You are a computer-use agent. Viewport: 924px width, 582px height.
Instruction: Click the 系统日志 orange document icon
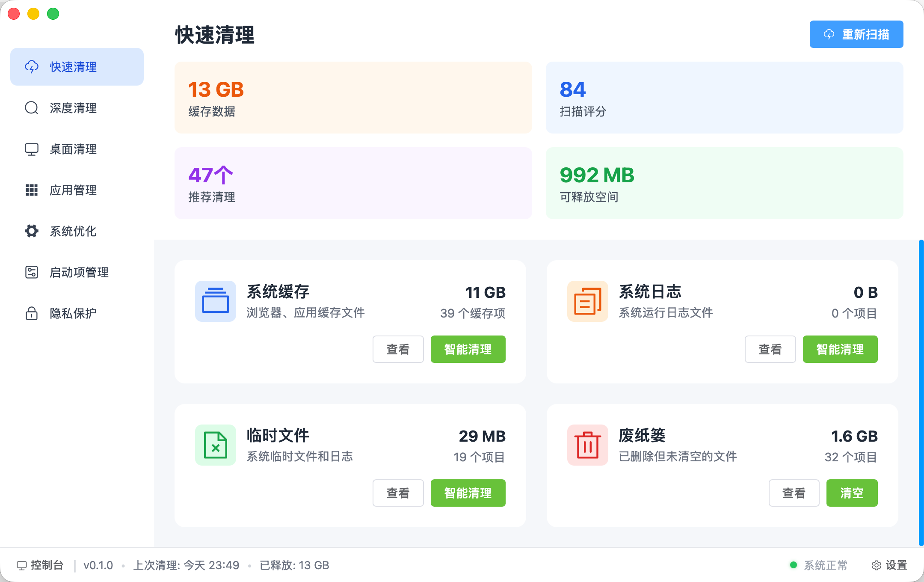tap(587, 301)
